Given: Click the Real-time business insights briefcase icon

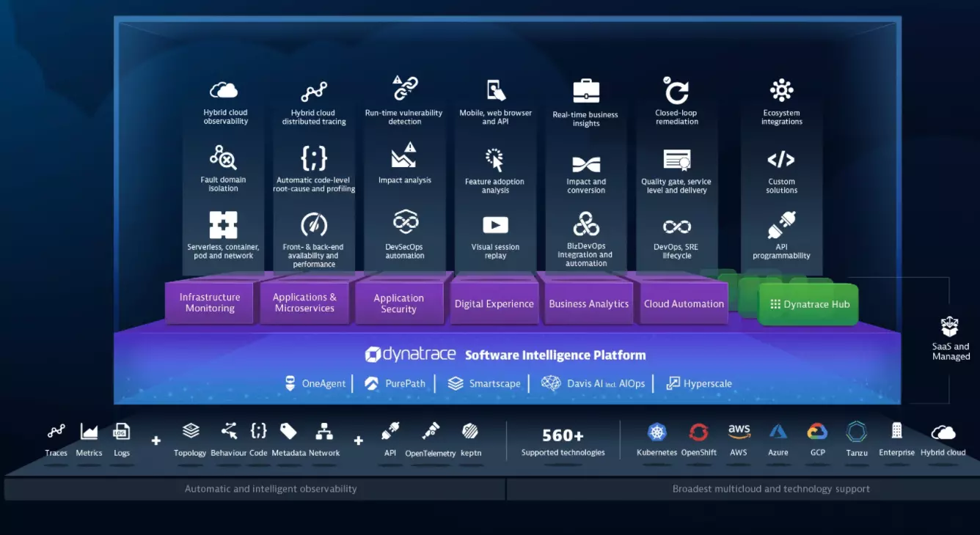Looking at the screenshot, I should [x=586, y=91].
